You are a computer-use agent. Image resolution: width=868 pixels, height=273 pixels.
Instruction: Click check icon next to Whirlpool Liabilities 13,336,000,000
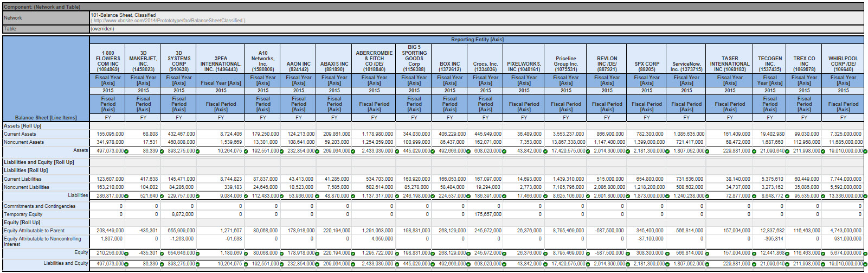(864, 196)
